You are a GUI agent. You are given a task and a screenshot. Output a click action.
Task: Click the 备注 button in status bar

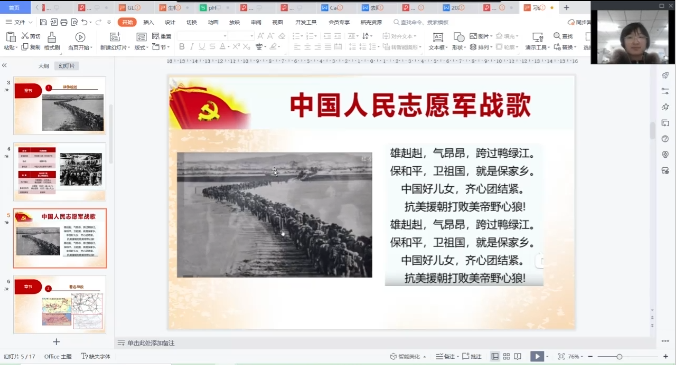click(446, 356)
